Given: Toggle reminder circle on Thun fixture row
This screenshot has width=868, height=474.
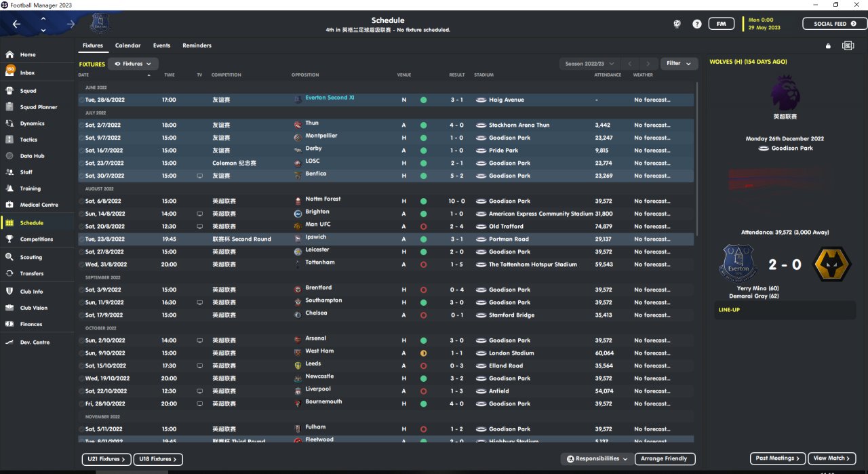Looking at the screenshot, I should 81,125.
